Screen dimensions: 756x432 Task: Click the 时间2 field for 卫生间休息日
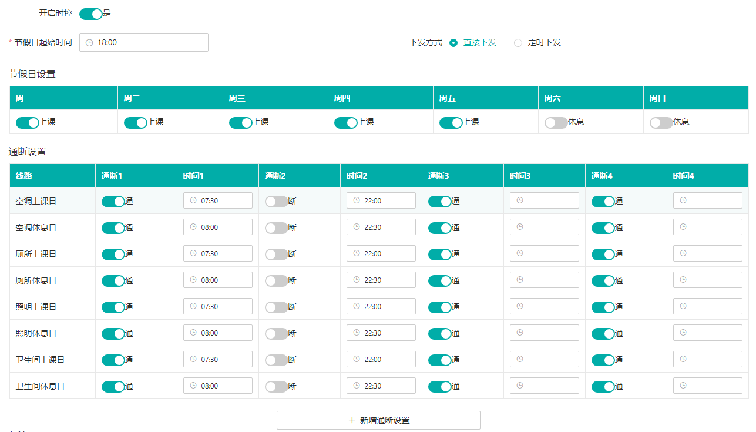381,386
